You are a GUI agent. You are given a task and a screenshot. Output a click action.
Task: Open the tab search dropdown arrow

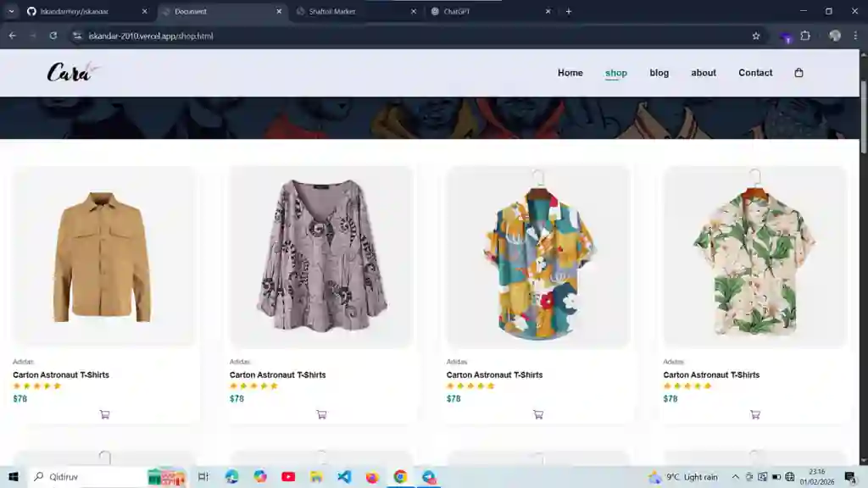point(11,11)
